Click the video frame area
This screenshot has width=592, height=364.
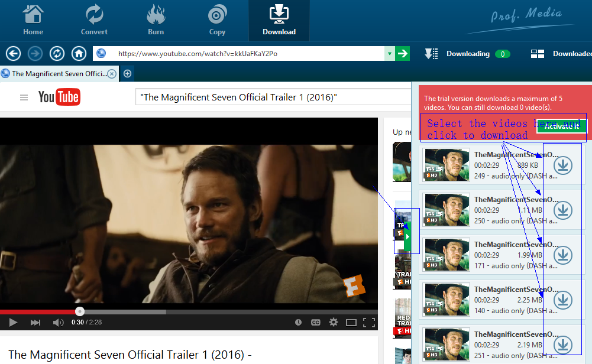point(189,213)
